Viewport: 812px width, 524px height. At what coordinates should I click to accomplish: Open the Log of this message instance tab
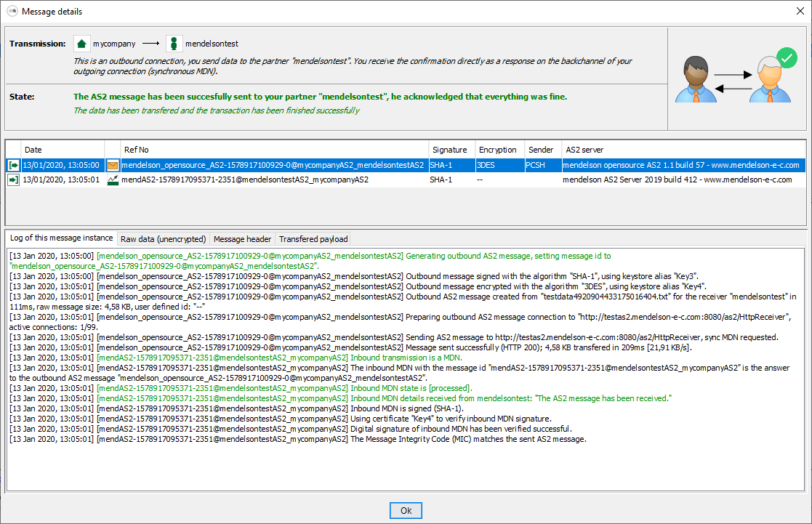(x=62, y=238)
